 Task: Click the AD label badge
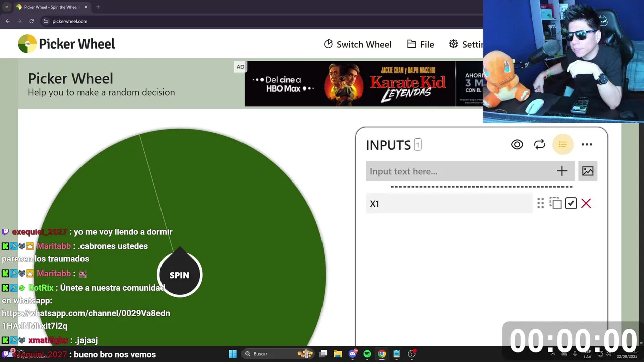(240, 67)
